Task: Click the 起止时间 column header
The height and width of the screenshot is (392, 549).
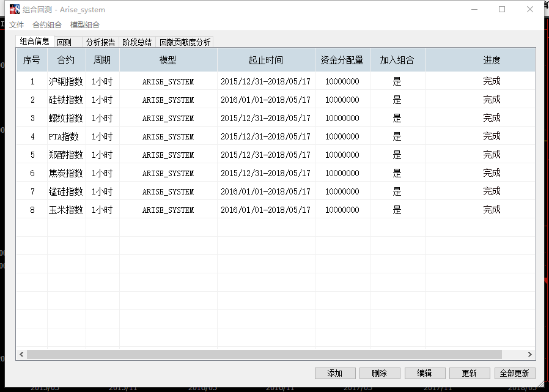Action: click(266, 60)
